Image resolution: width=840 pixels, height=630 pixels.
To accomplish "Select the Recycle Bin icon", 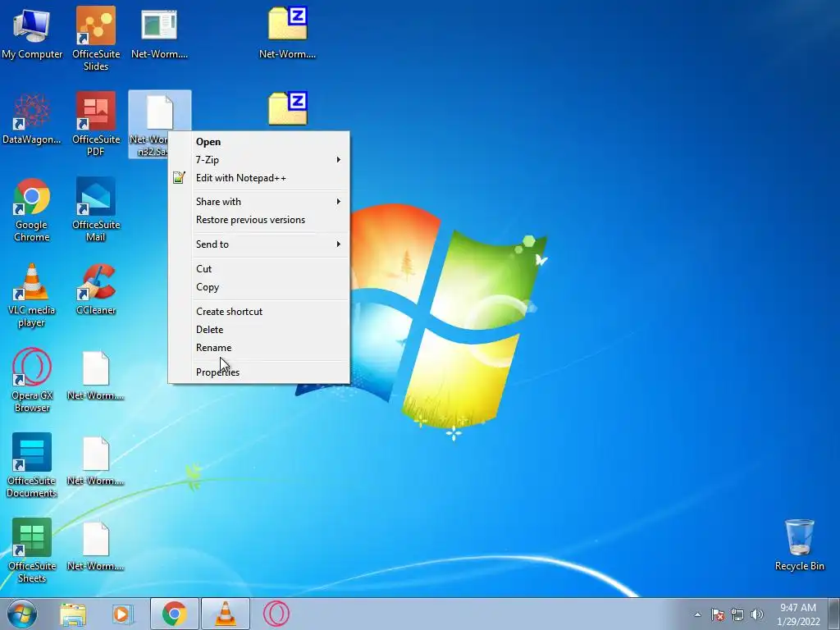I will tap(799, 545).
